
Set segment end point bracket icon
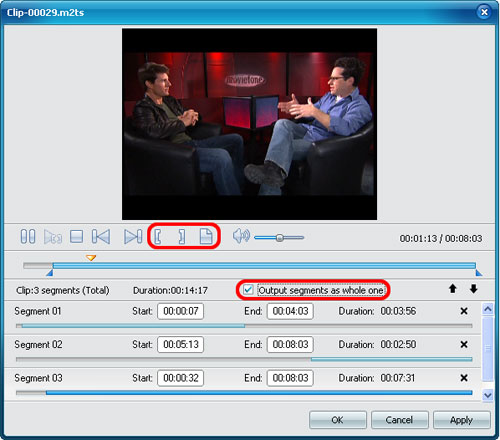point(182,237)
